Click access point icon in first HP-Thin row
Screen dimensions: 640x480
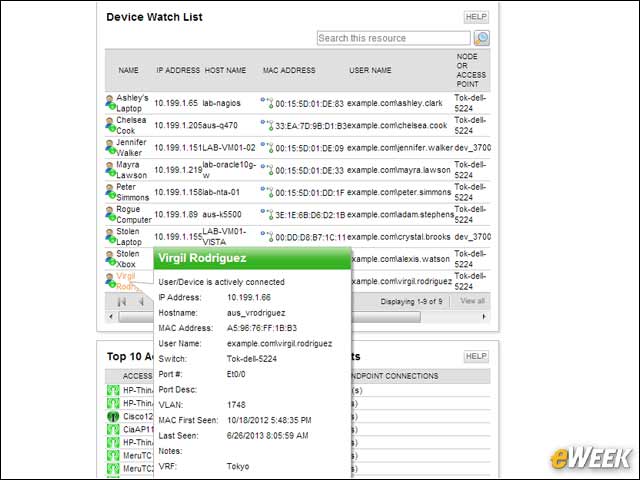coord(113,390)
